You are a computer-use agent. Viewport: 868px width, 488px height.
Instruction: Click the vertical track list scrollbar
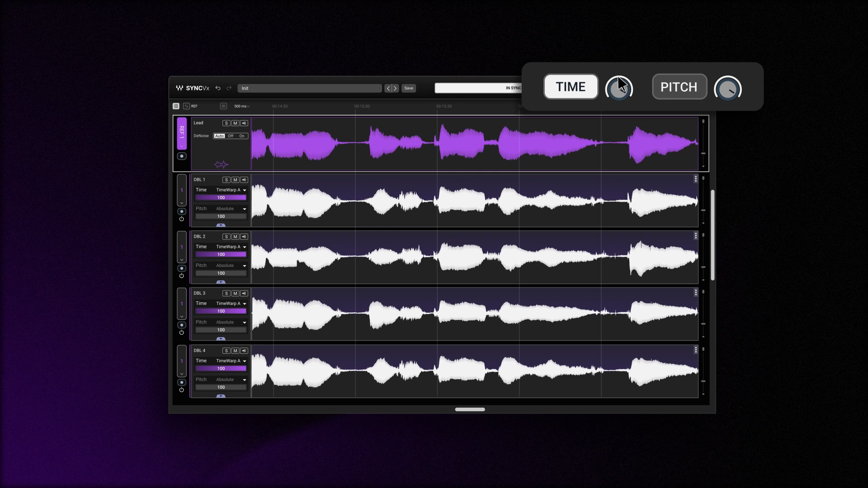pos(713,235)
